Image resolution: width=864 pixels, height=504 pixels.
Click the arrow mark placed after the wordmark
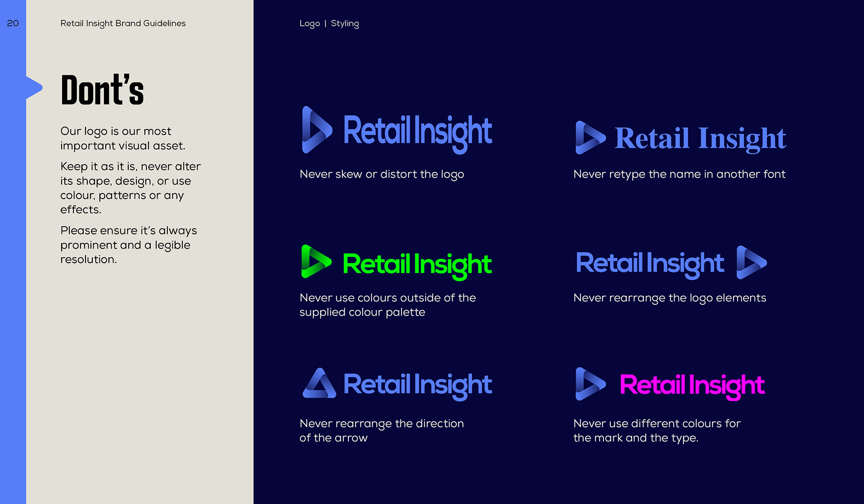(751, 262)
